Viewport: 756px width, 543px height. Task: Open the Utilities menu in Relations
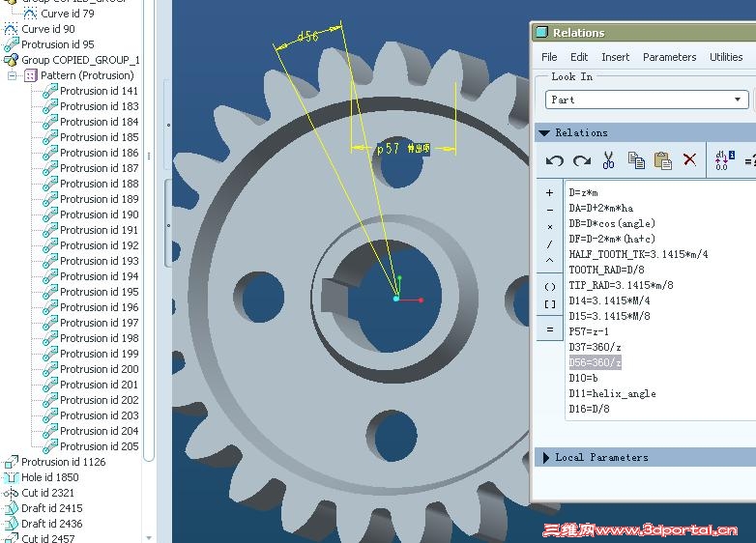click(726, 57)
